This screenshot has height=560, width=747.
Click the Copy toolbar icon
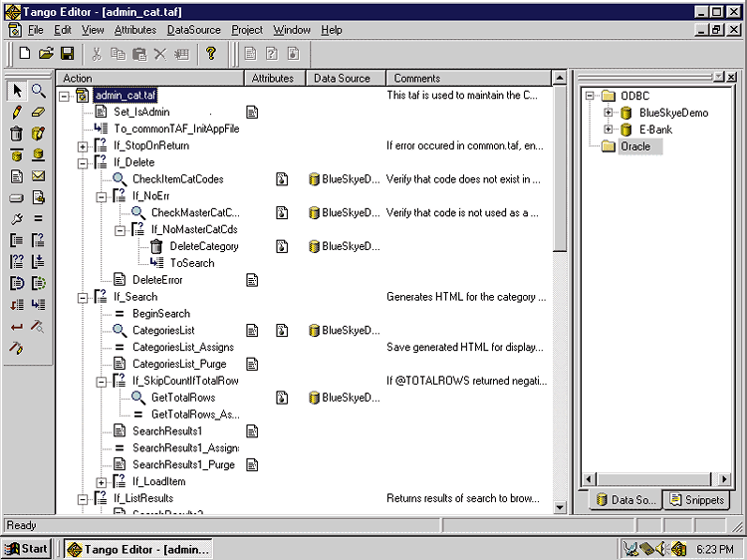118,54
